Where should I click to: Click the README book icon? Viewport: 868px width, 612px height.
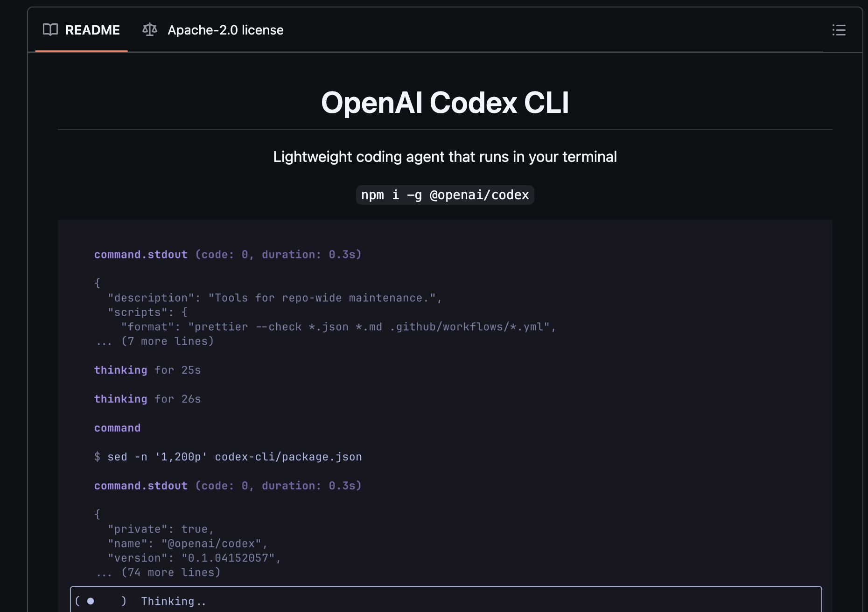pyautogui.click(x=50, y=30)
